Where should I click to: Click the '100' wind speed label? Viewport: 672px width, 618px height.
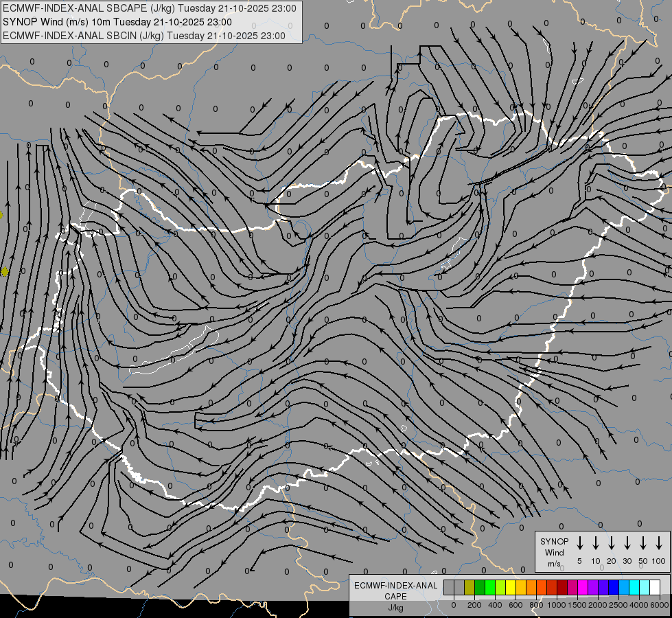coord(659,561)
